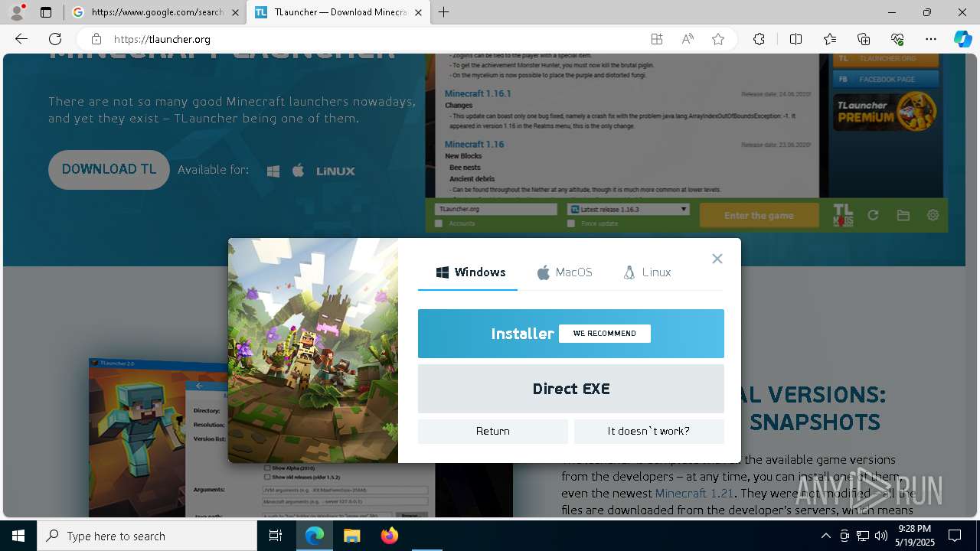
Task: Click the TLAUNCHER.ORG button in launcher sidebar
Action: click(886, 59)
